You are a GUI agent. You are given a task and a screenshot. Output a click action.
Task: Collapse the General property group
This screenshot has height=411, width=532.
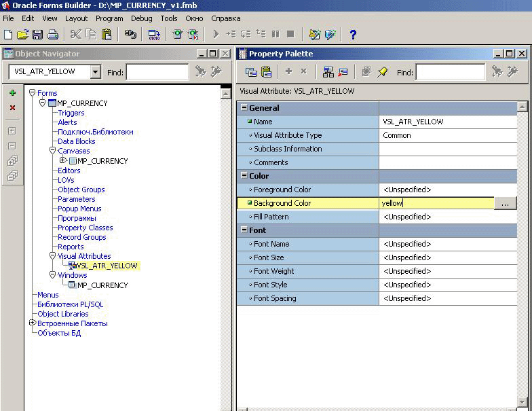pyautogui.click(x=244, y=107)
